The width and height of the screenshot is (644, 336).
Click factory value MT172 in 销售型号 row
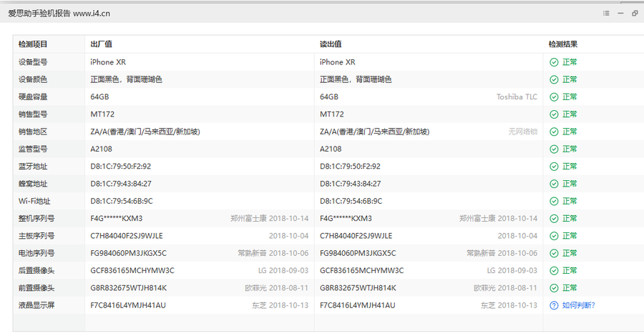click(x=102, y=114)
